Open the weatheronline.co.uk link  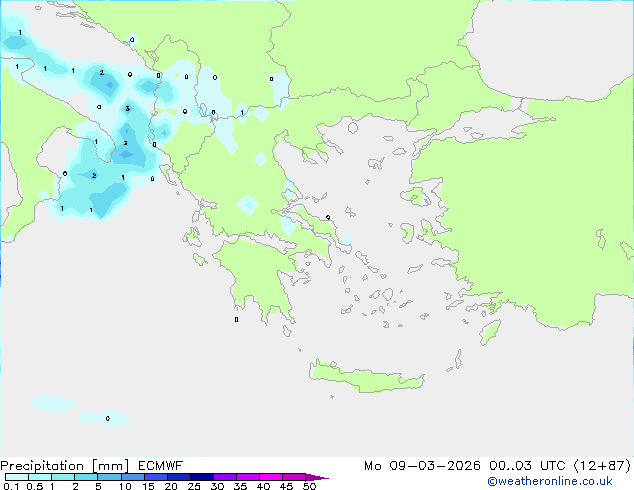tap(550, 481)
